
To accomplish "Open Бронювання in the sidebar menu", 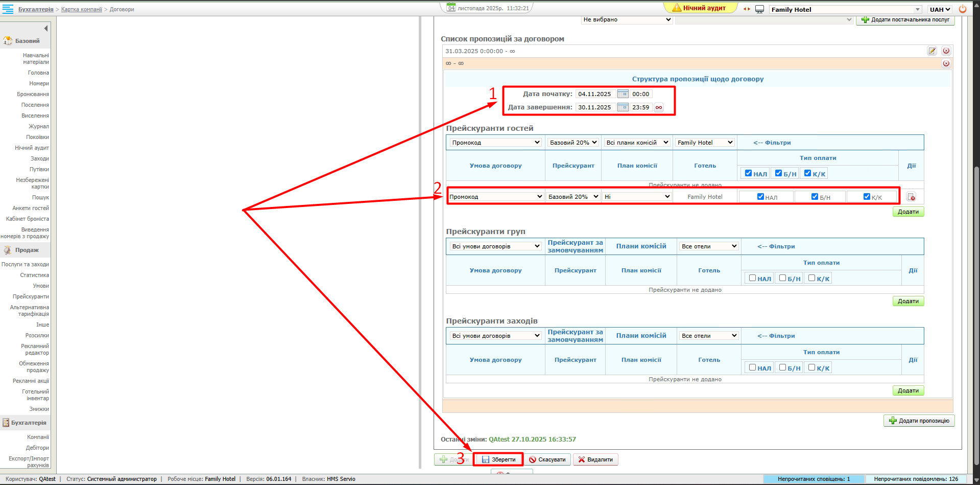I will tap(33, 94).
